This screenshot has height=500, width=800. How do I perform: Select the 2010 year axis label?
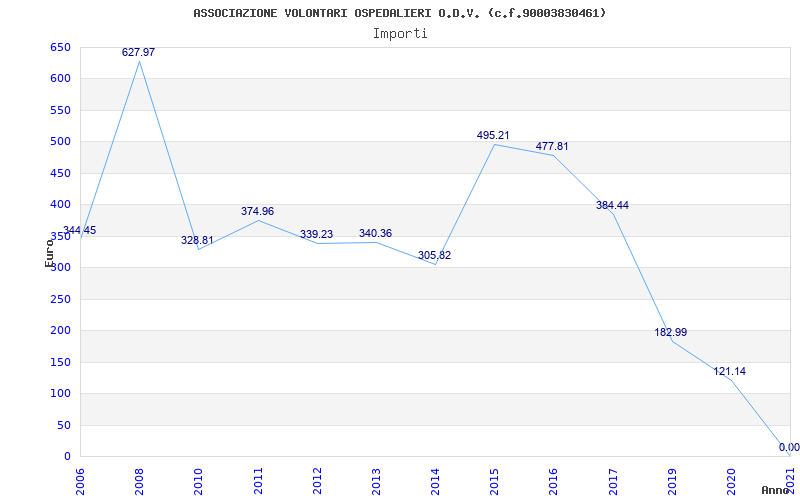point(198,481)
